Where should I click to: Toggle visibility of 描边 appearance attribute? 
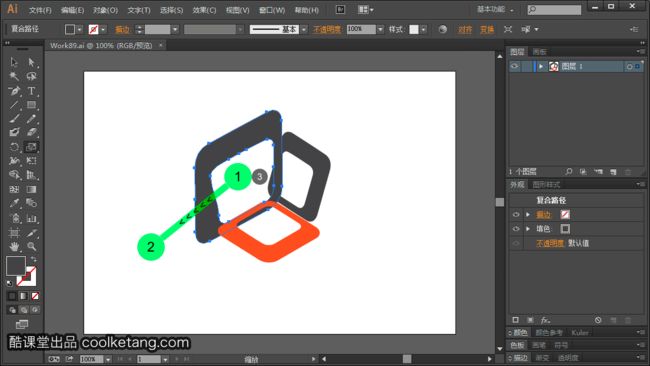(x=516, y=215)
